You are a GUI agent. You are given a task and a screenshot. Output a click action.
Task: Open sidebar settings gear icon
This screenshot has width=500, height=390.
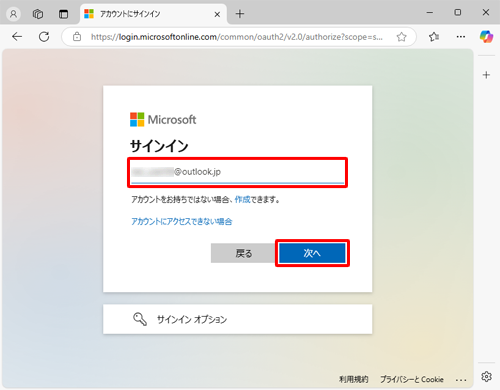pos(486,376)
